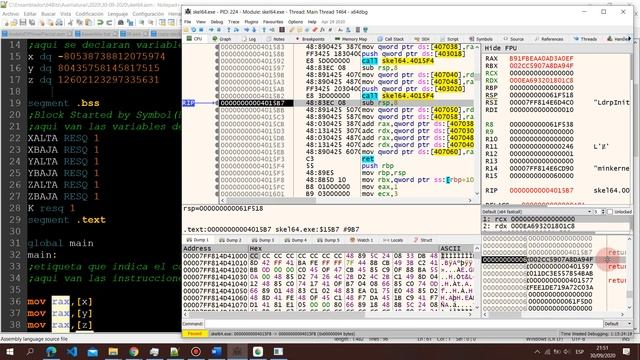Click the Functions fx icon in x64dbg toolbar

coord(322,29)
